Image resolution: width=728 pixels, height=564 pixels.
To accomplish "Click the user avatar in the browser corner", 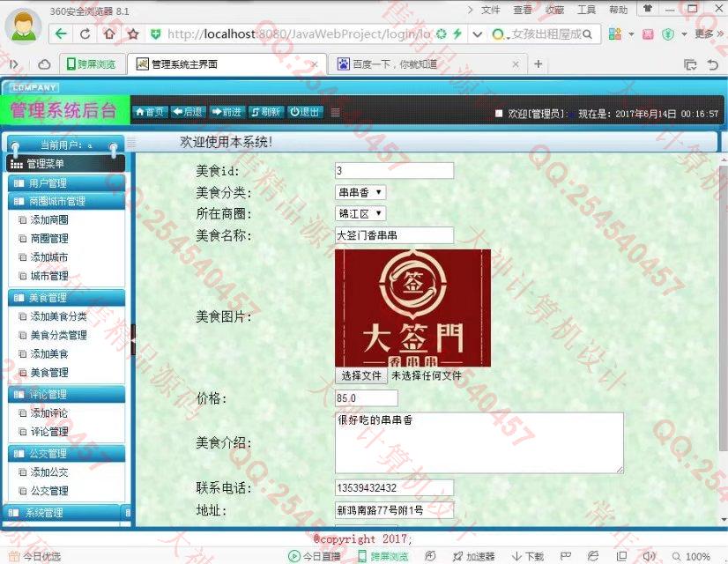I will pos(23,26).
